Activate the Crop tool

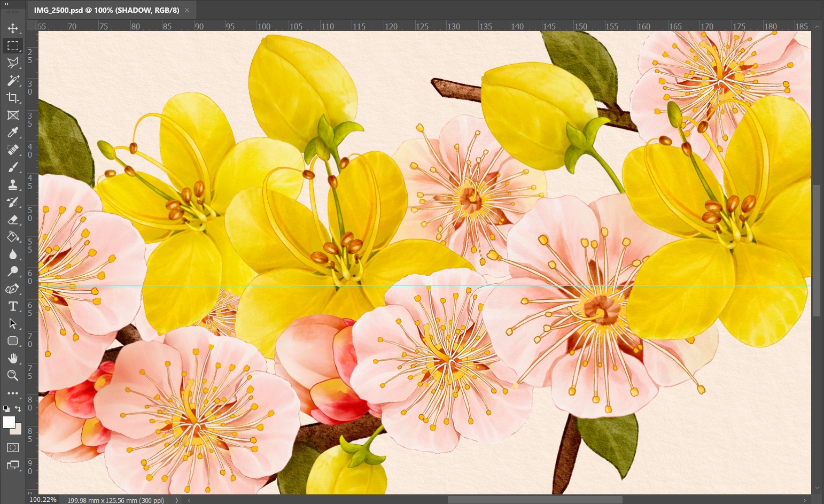click(13, 98)
